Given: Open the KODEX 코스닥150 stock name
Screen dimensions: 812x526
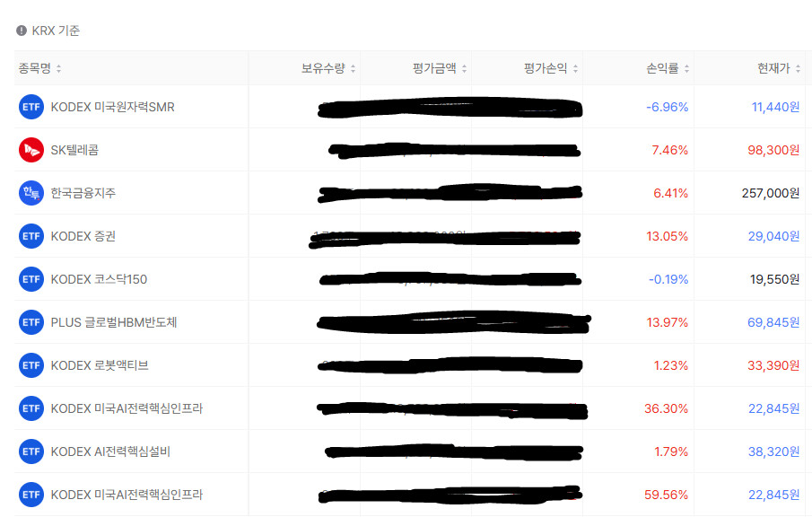Looking at the screenshot, I should pyautogui.click(x=99, y=279).
